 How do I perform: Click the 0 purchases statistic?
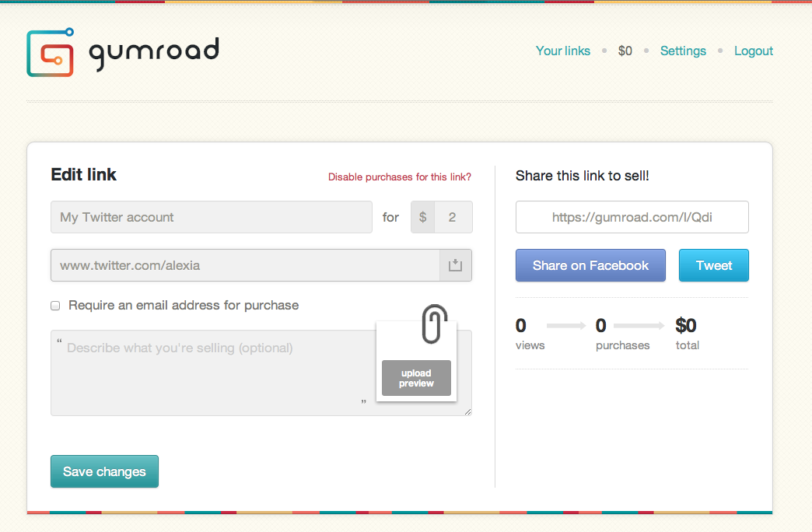coord(622,334)
